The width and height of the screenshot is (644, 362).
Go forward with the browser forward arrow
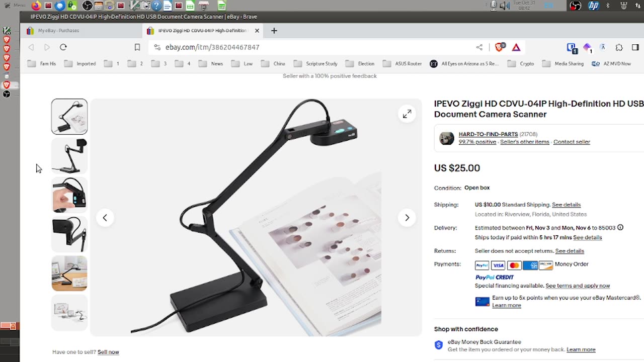click(x=47, y=47)
